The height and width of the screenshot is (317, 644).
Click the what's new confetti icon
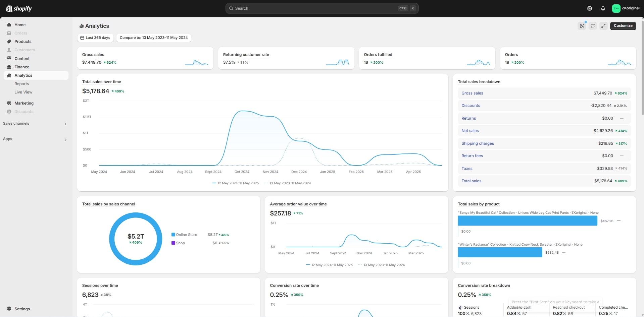tap(582, 26)
